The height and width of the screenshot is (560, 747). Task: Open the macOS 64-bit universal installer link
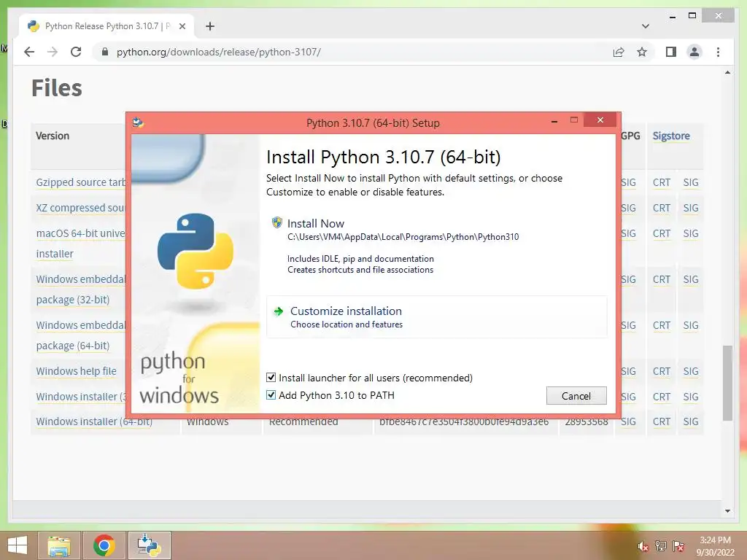coord(80,244)
